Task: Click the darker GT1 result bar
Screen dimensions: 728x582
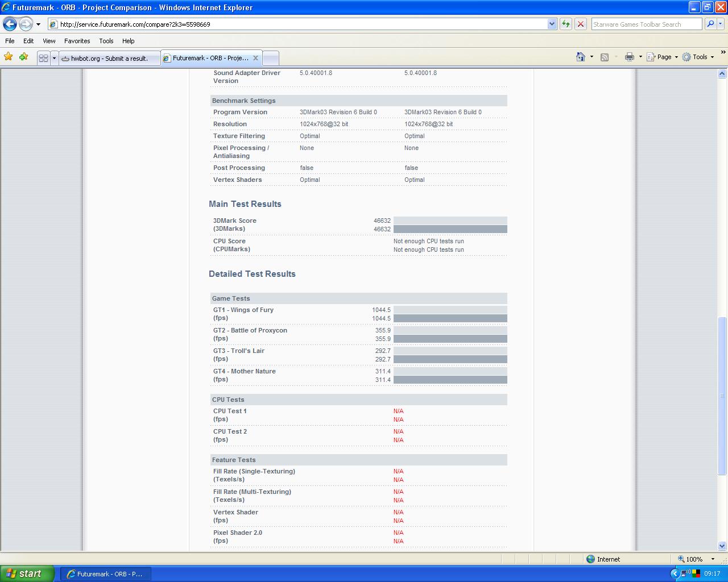Action: click(450, 318)
